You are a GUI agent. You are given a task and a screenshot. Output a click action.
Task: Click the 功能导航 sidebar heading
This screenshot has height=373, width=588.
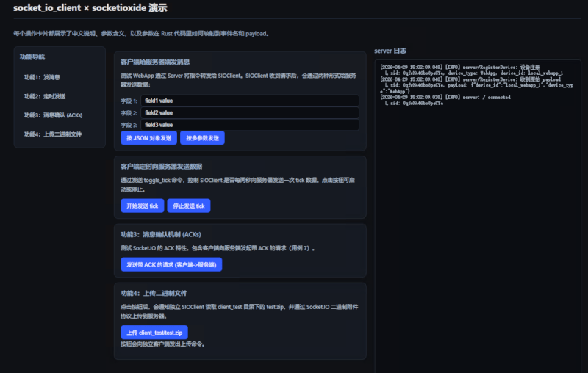[x=32, y=57]
